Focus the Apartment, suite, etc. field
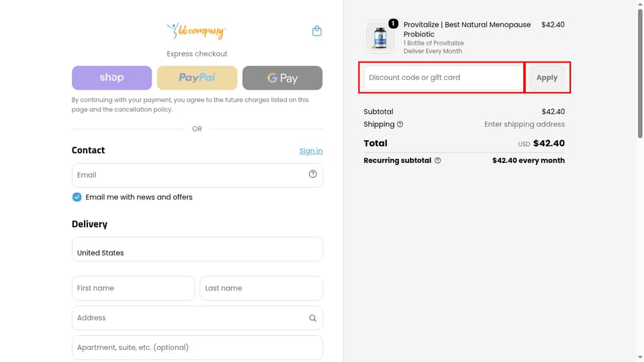This screenshot has height=362, width=644. pyautogui.click(x=197, y=348)
